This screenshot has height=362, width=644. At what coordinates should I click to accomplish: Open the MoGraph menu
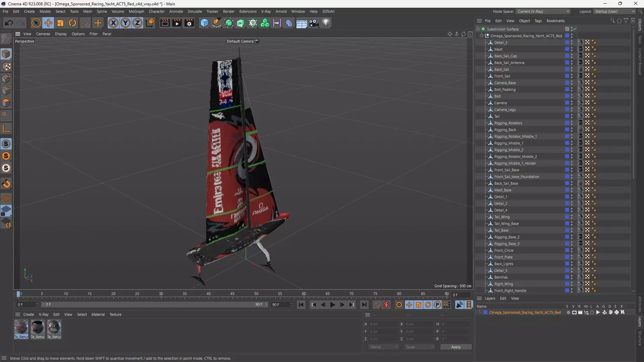pyautogui.click(x=137, y=11)
